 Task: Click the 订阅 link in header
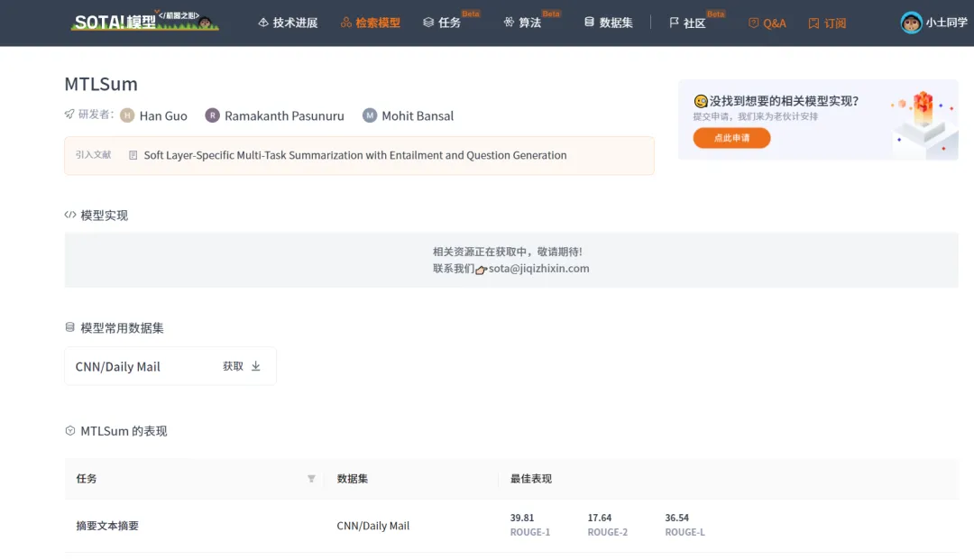(827, 23)
